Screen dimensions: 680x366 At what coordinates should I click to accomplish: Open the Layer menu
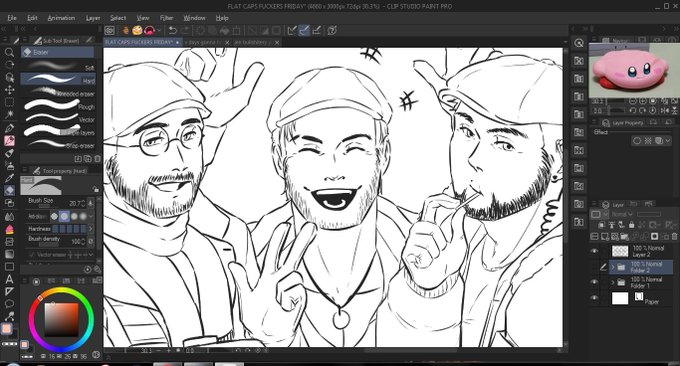pos(93,18)
